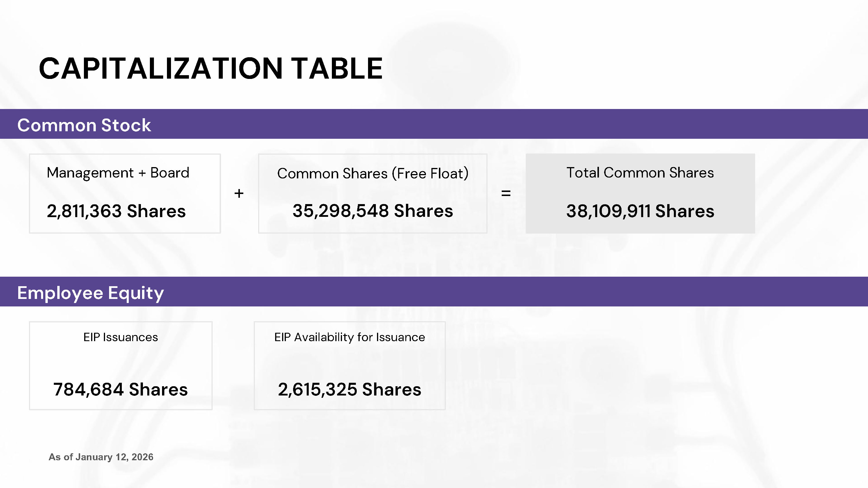This screenshot has height=488, width=868.
Task: Click the Total Common Shares label
Action: pos(640,173)
